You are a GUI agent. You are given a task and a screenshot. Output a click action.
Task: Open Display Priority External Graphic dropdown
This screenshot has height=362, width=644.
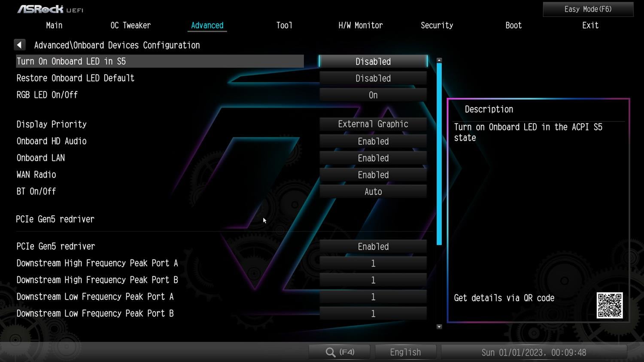(x=373, y=124)
